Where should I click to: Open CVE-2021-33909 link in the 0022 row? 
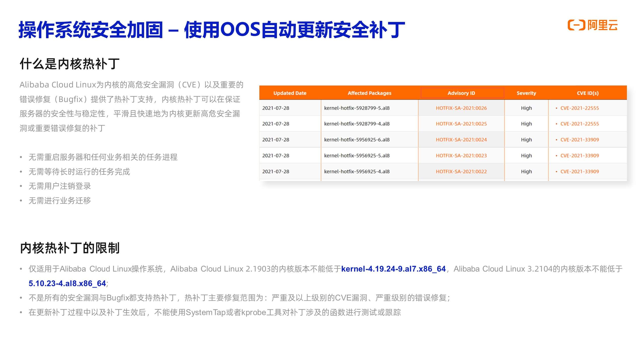click(x=580, y=171)
